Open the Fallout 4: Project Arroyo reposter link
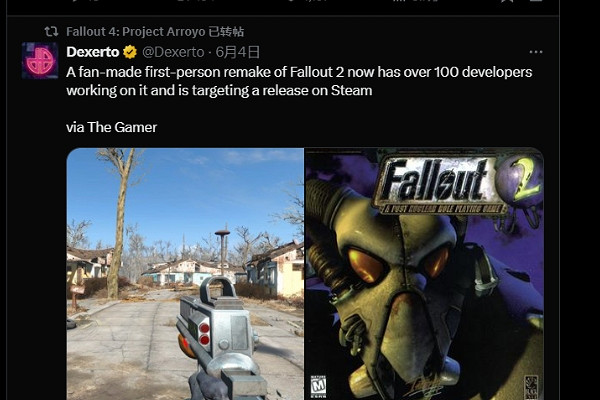Image resolution: width=600 pixels, height=400 pixels. tap(155, 31)
